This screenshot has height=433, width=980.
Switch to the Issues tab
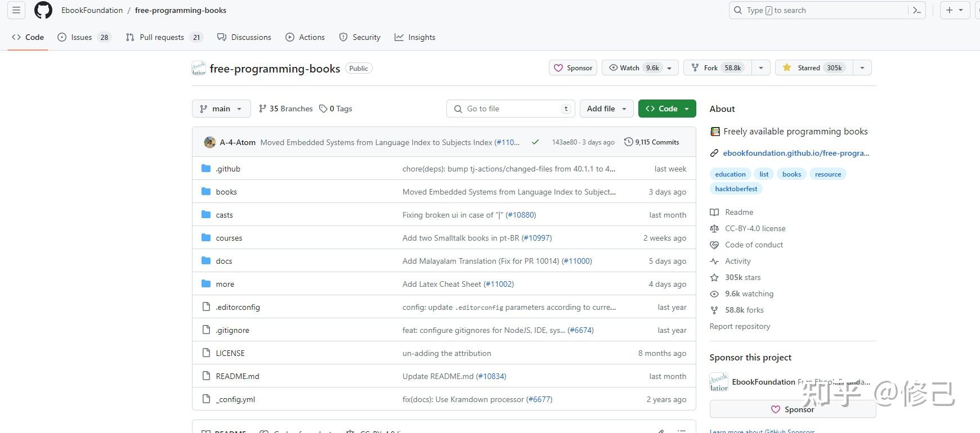(x=82, y=37)
